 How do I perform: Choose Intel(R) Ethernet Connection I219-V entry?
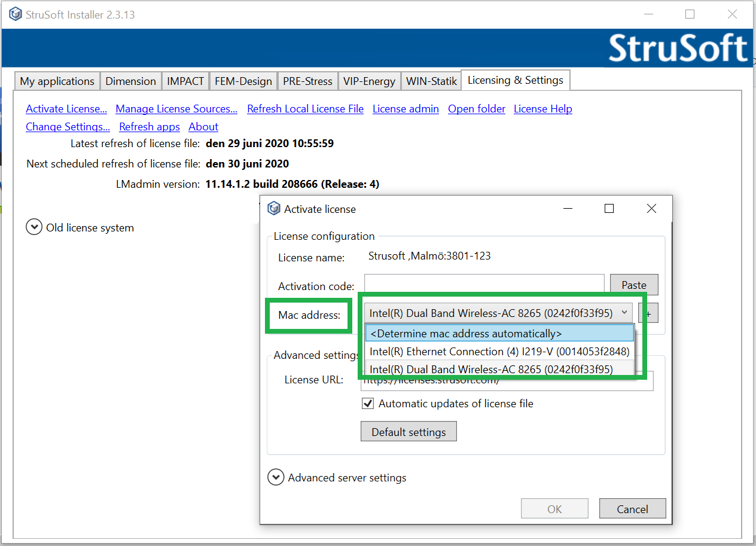pyautogui.click(x=499, y=351)
